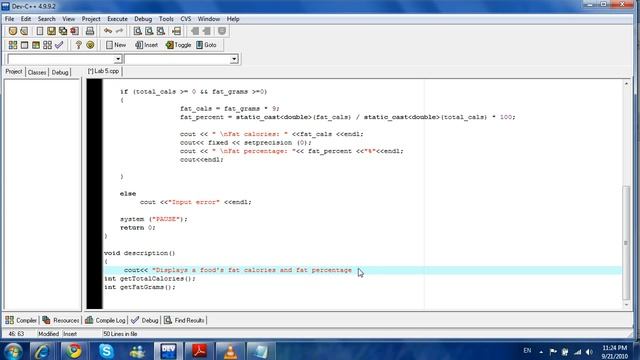The height and width of the screenshot is (360, 640).
Task: Open the CVS menu
Action: (186, 19)
